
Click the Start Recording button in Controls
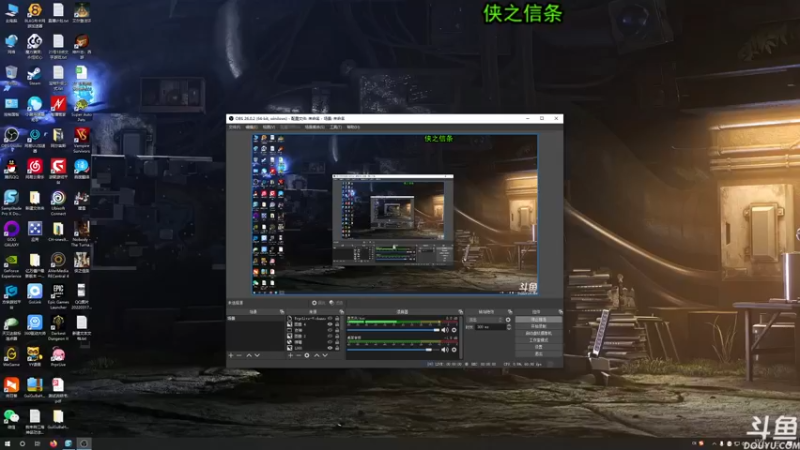point(538,327)
